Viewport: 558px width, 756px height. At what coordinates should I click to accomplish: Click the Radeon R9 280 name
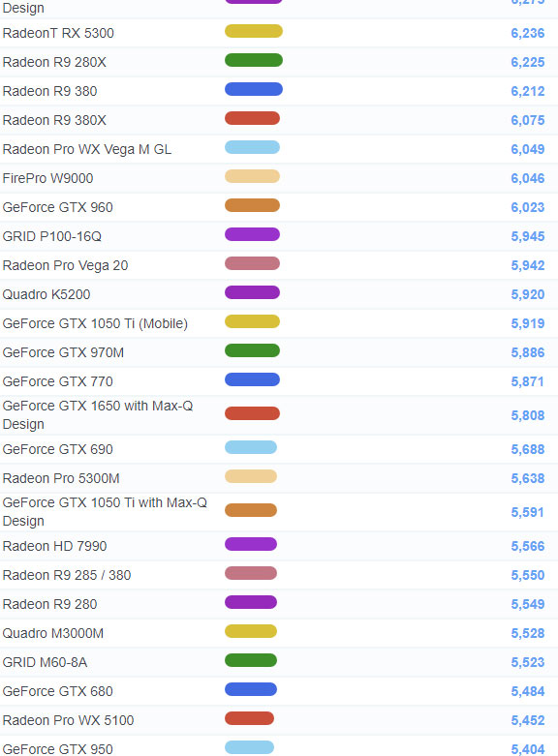click(x=49, y=604)
